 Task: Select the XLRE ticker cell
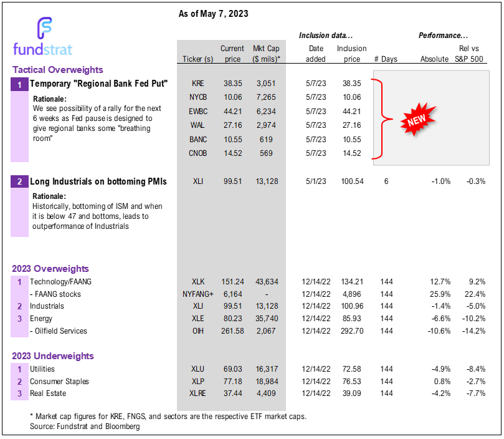click(x=198, y=393)
